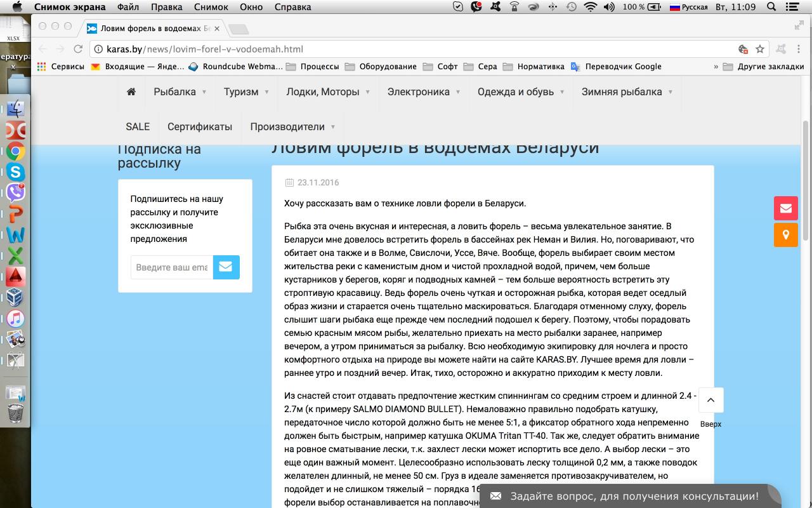The width and height of the screenshot is (812, 508).
Task: Click the red mail floating icon
Action: coord(785,208)
